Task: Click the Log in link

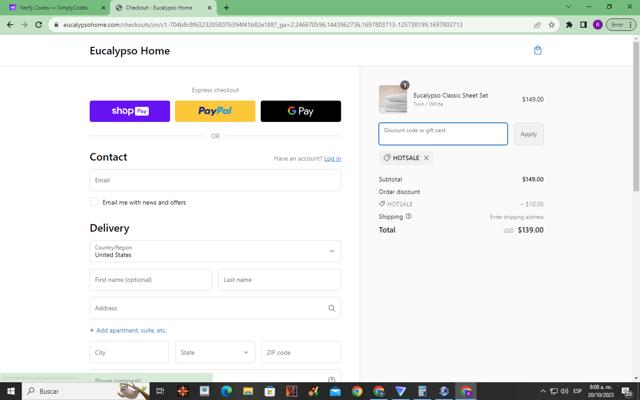Action: point(332,158)
